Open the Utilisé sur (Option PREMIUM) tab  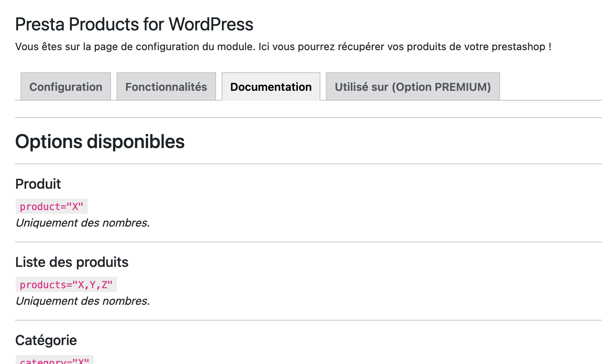tap(413, 86)
